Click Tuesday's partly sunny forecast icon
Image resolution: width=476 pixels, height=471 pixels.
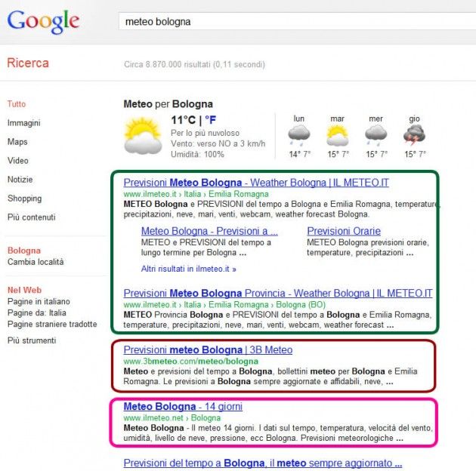(x=337, y=135)
